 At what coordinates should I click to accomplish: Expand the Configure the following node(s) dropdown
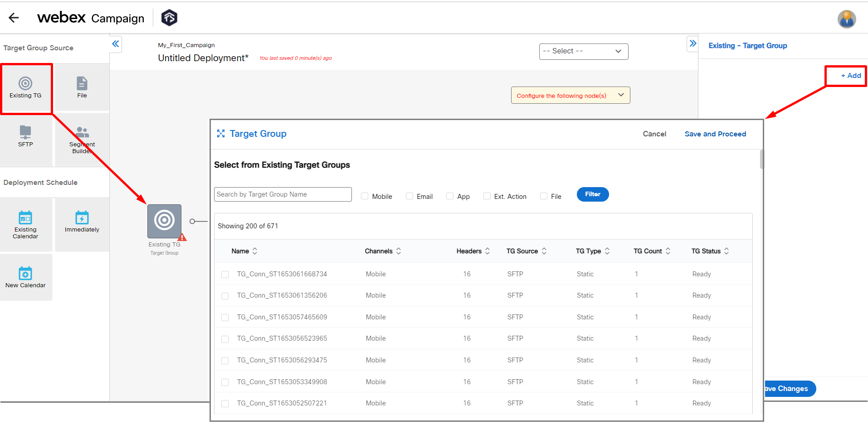[x=570, y=95]
